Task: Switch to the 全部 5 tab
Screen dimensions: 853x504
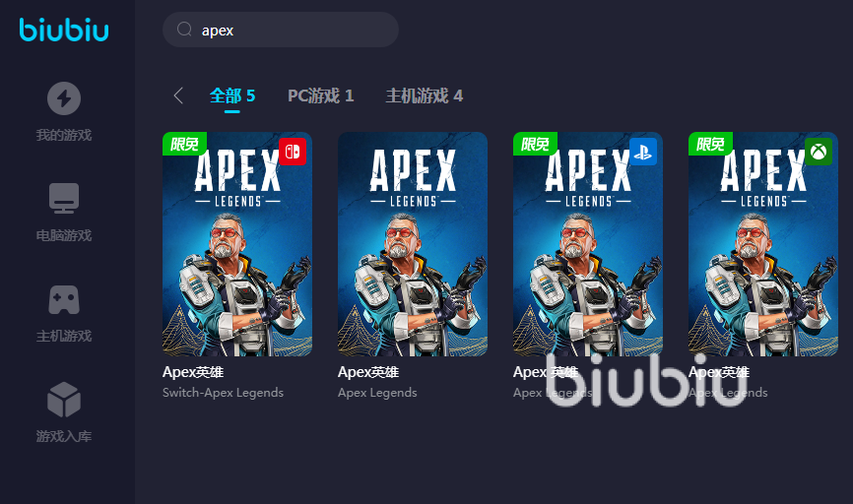Action: pos(232,96)
